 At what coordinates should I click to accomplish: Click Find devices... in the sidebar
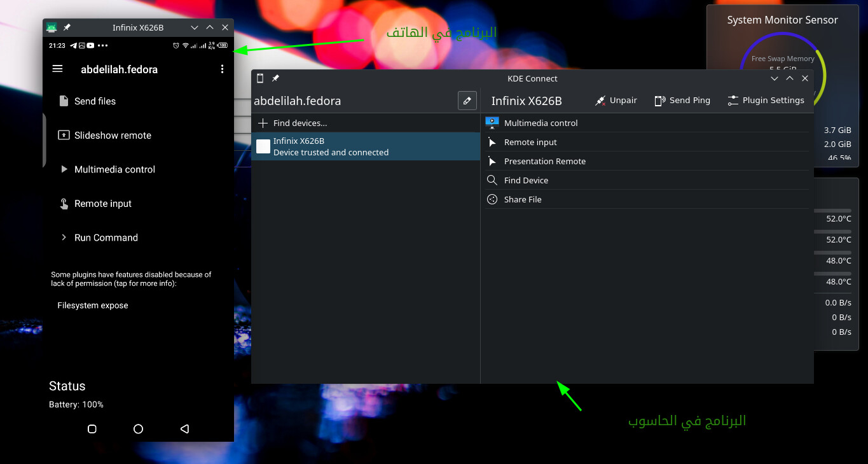[300, 123]
